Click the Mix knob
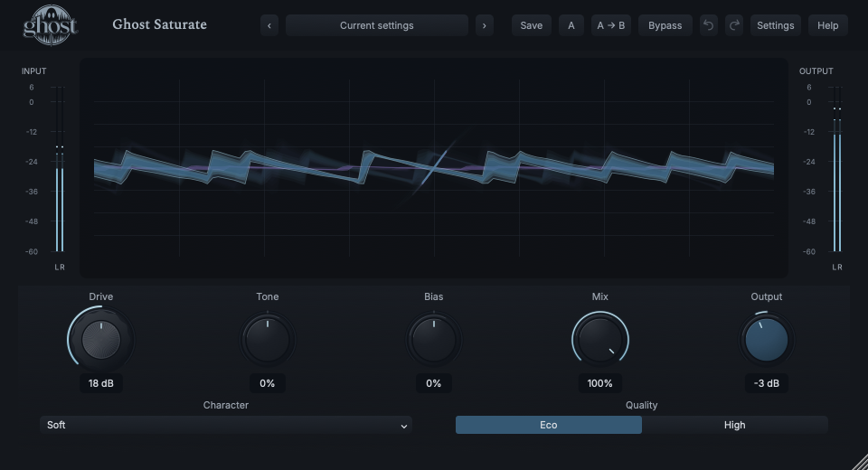Image resolution: width=868 pixels, height=470 pixels. point(600,339)
